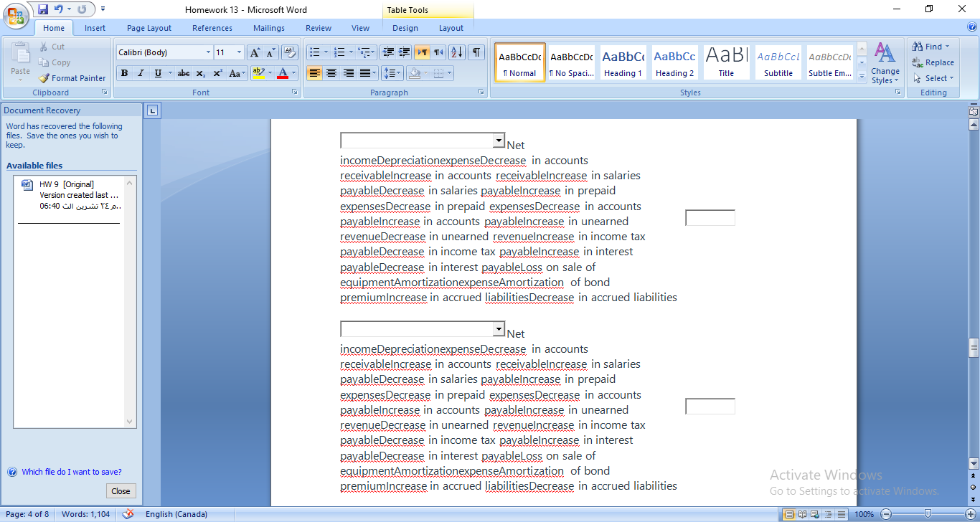Toggle the ruler display button

click(x=974, y=111)
